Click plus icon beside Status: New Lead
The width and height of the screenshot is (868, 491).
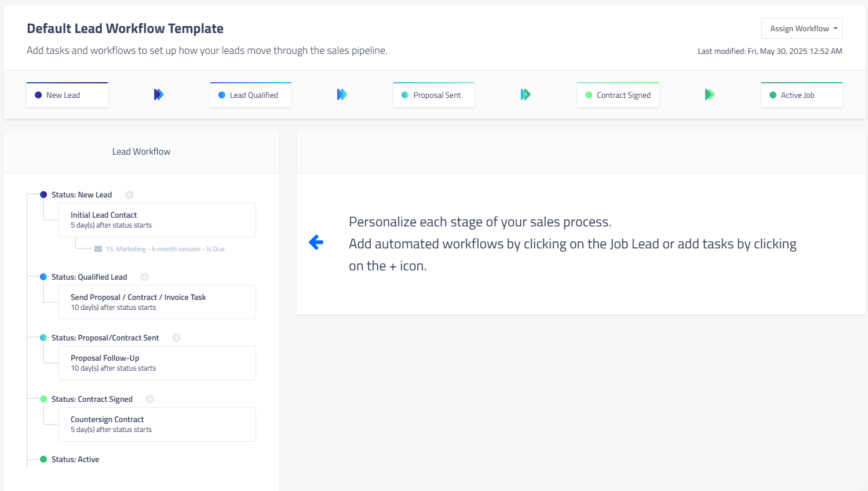(130, 195)
